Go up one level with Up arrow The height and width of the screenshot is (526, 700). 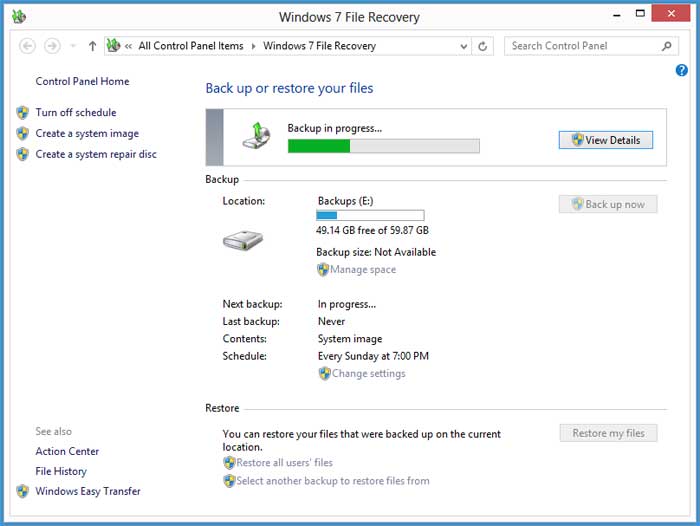[x=93, y=46]
